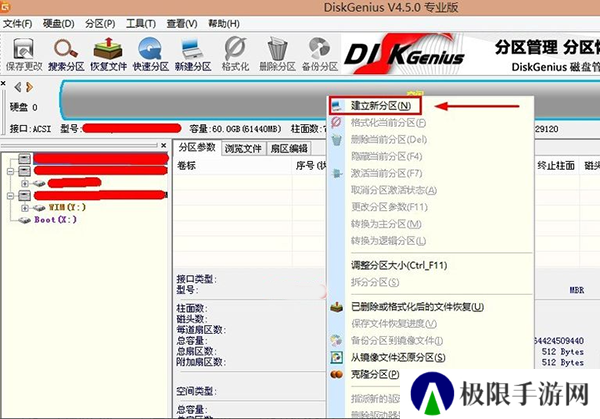Click the DiskGenius banner logo
The width and height of the screenshot is (600, 419).
(x=404, y=55)
